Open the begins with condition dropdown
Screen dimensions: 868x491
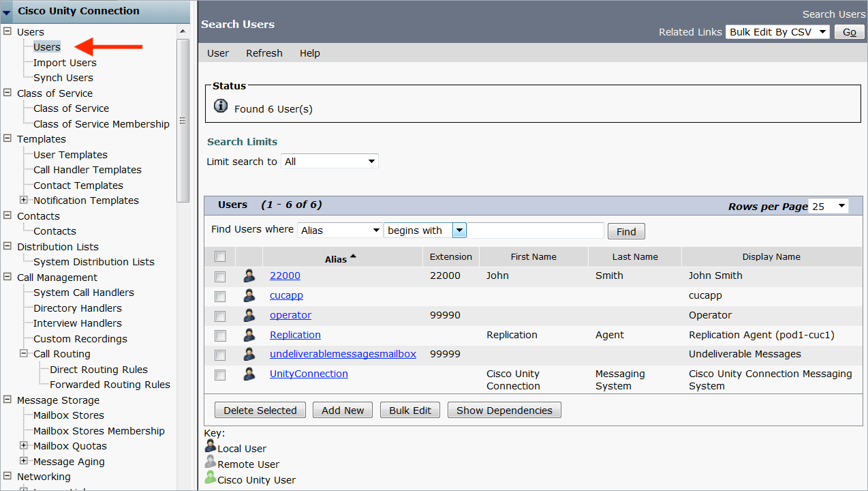[x=425, y=230]
